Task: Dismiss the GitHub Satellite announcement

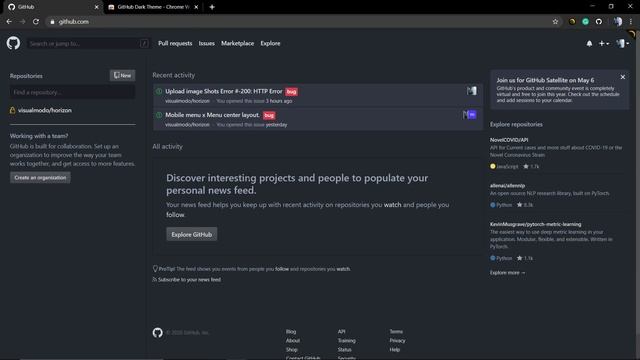Action: pyautogui.click(x=622, y=77)
